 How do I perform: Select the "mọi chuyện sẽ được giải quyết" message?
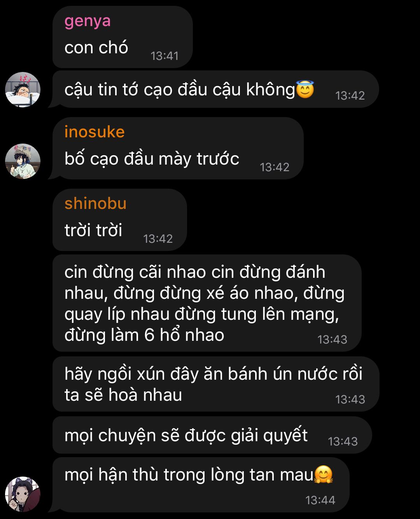[x=212, y=435]
